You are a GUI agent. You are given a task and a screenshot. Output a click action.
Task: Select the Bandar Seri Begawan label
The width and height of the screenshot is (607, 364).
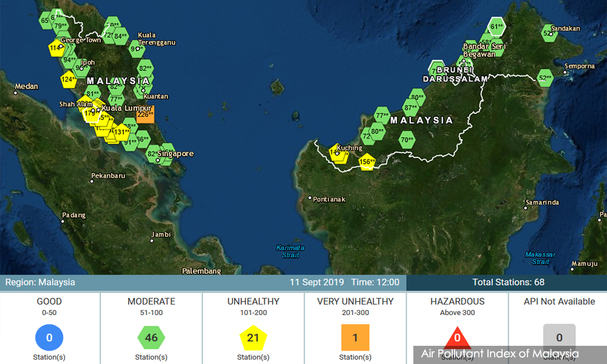(484, 50)
